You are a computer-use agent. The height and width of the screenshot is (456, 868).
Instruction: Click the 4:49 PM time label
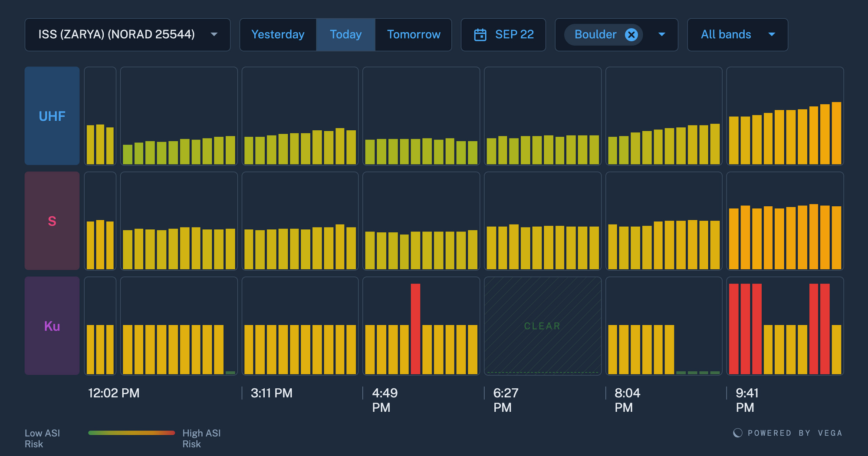click(x=385, y=400)
